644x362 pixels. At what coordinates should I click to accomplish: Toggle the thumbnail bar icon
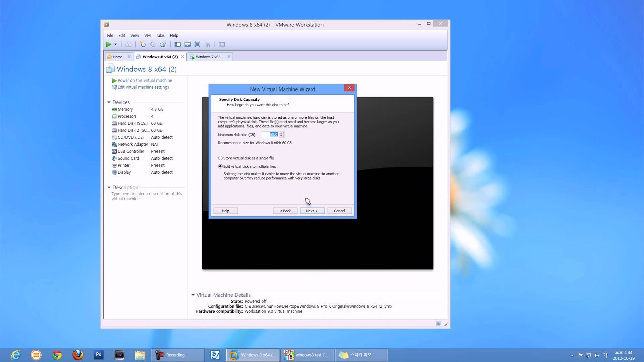[187, 44]
